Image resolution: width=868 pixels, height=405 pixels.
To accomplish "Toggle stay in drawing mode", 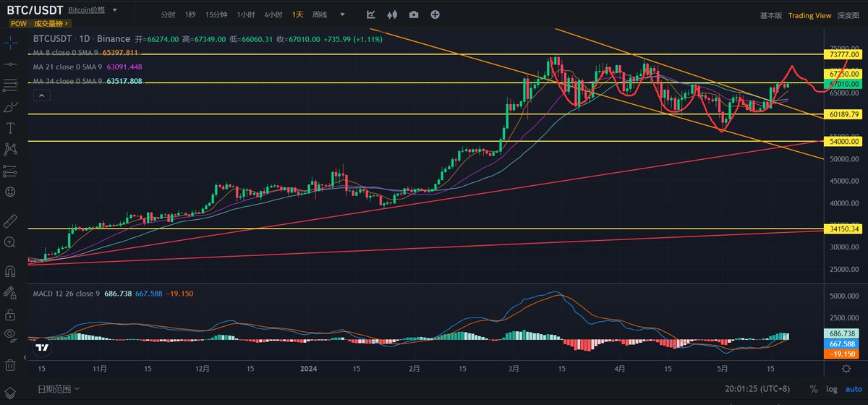I will [x=10, y=293].
